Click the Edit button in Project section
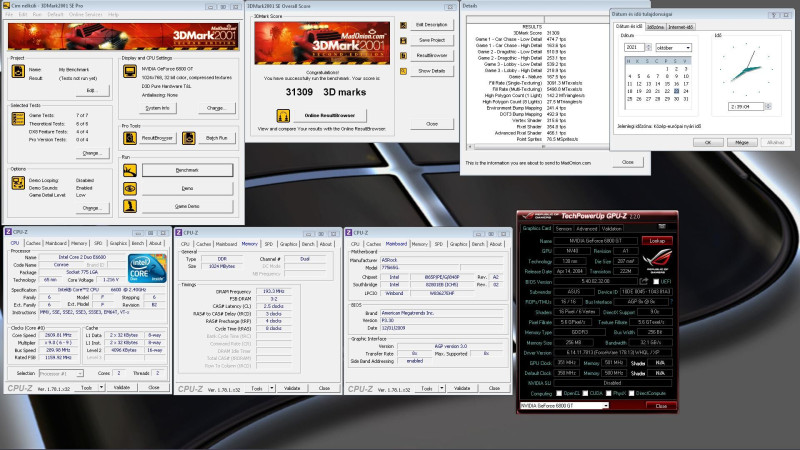800x450 pixels. [x=91, y=90]
